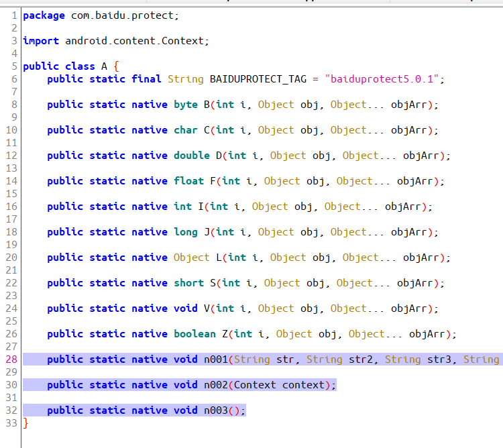The width and height of the screenshot is (503, 448).
Task: Click the native method name Z
Action: 225,334
